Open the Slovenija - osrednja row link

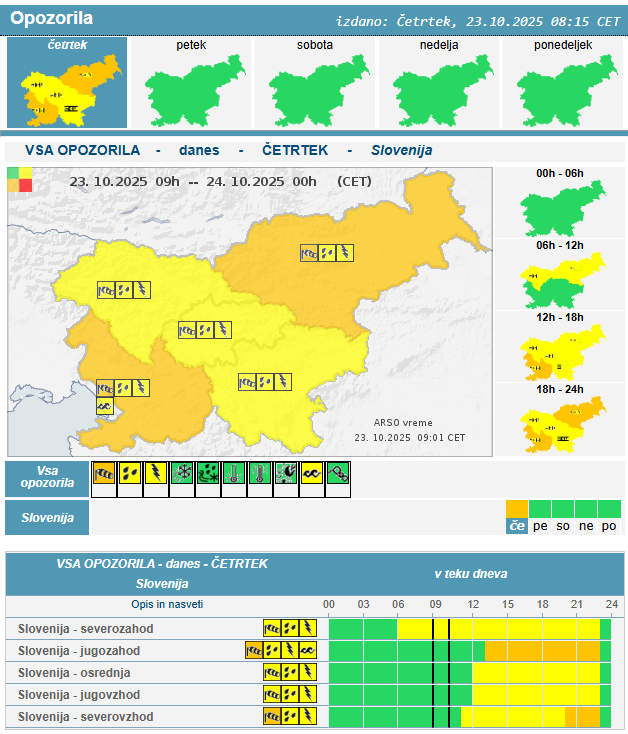coord(74,673)
